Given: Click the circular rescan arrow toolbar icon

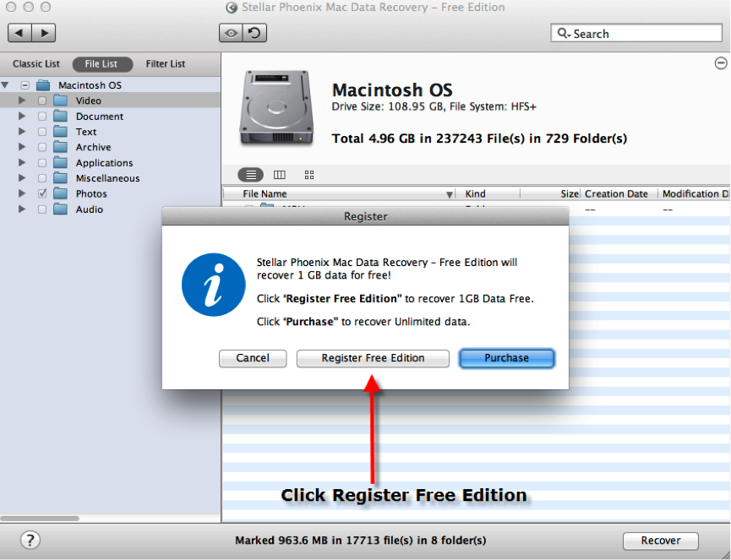Looking at the screenshot, I should coord(254,33).
